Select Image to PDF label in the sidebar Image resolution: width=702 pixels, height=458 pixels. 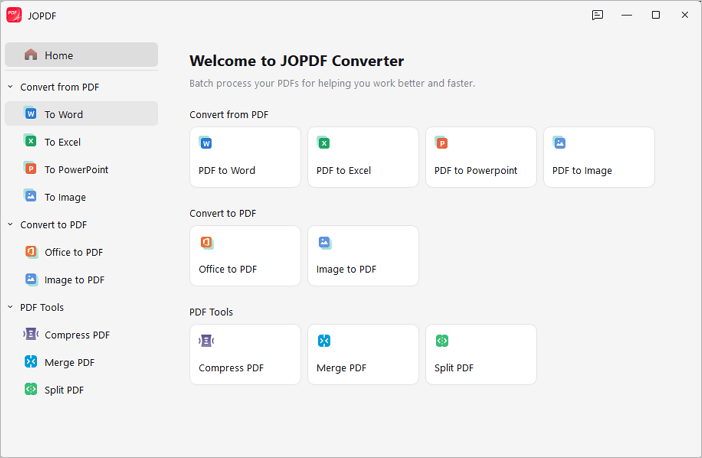point(74,280)
